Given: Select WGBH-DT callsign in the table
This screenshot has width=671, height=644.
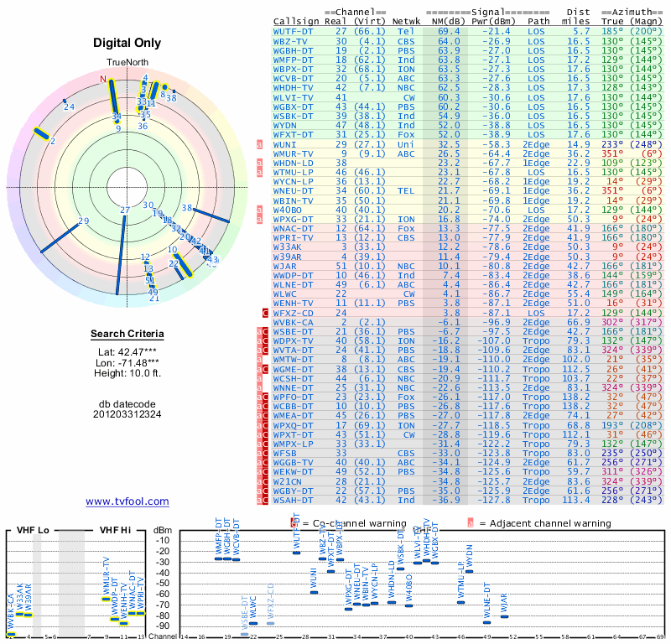Looking at the screenshot, I should click(293, 50).
